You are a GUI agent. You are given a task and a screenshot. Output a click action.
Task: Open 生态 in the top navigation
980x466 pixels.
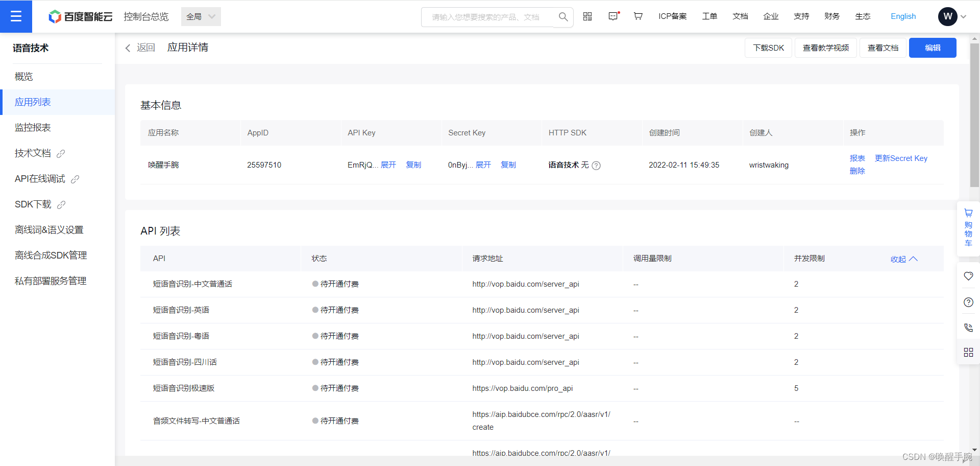tap(863, 16)
